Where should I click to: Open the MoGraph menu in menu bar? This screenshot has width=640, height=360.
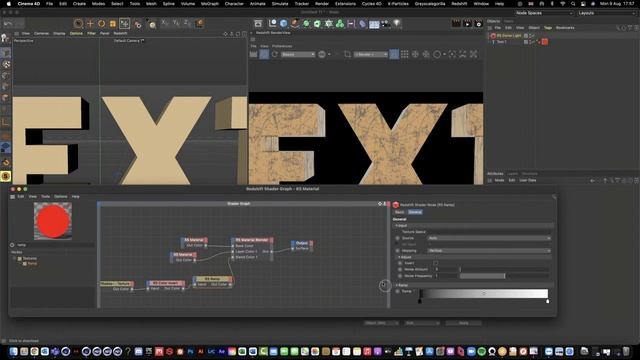click(x=210, y=4)
